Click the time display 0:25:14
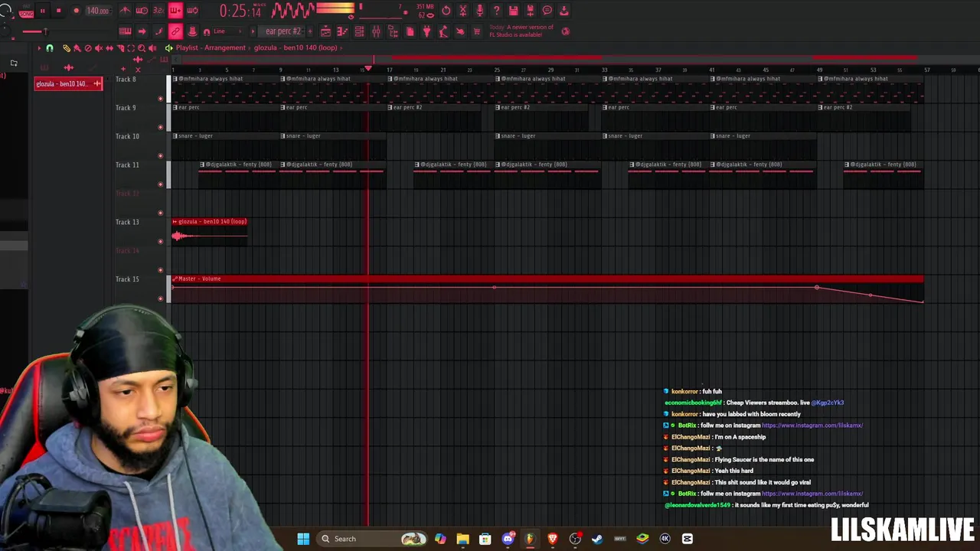Image resolution: width=980 pixels, height=551 pixels. [240, 11]
